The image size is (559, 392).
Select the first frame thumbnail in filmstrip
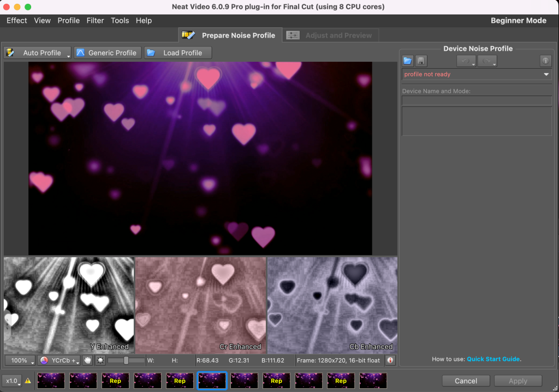[51, 381]
